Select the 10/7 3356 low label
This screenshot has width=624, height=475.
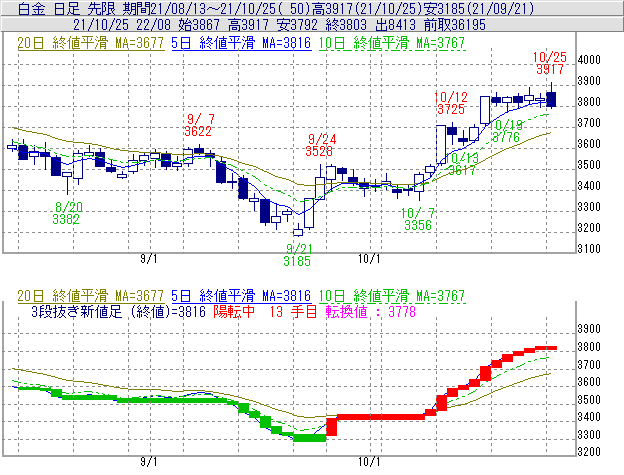(x=418, y=219)
